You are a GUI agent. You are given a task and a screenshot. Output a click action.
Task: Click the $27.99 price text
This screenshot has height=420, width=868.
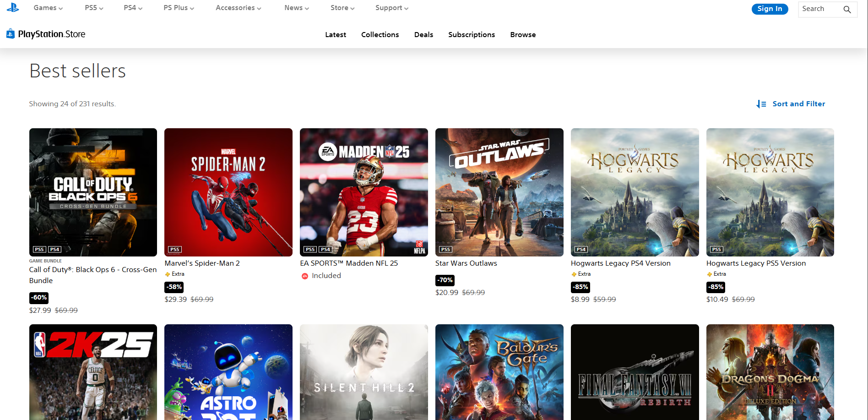(x=40, y=311)
